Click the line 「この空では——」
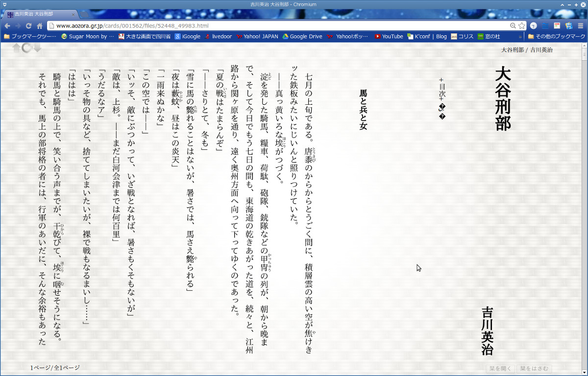This screenshot has width=588, height=376. 146,102
